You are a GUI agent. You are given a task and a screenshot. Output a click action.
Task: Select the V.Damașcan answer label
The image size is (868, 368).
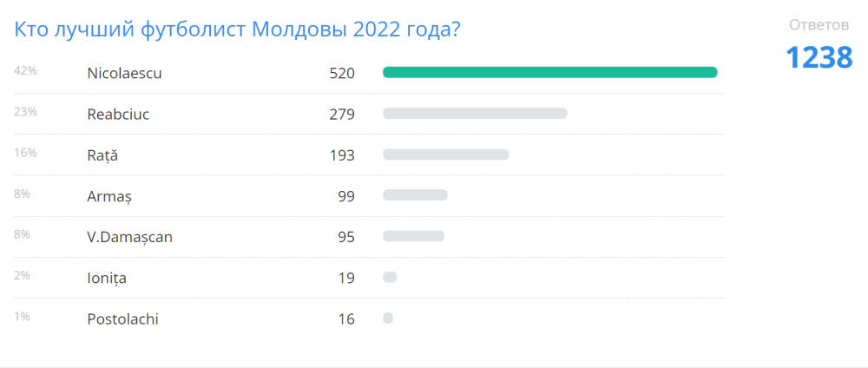[x=129, y=238]
